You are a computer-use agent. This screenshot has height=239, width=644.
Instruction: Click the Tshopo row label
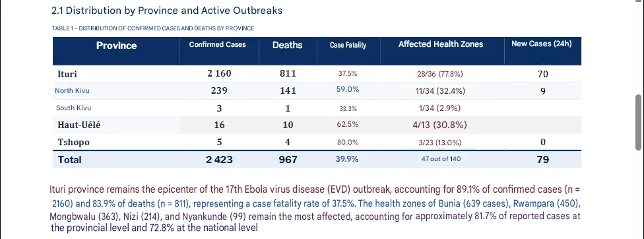click(x=73, y=143)
